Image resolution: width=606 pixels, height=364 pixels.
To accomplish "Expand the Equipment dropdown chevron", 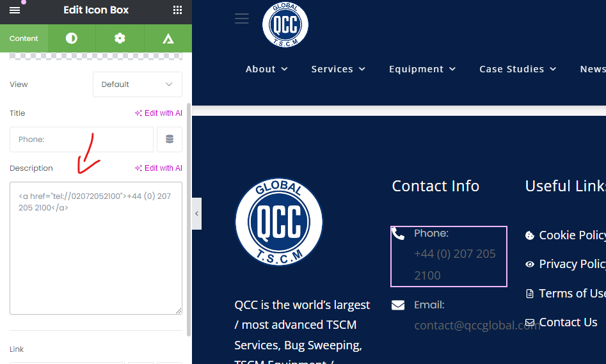I will (x=452, y=69).
